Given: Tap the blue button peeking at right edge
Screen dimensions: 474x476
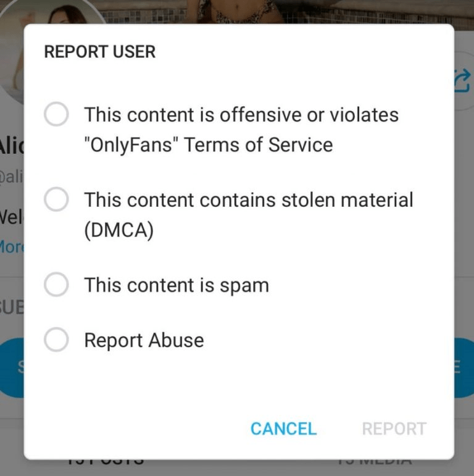Looking at the screenshot, I should click(x=464, y=367).
